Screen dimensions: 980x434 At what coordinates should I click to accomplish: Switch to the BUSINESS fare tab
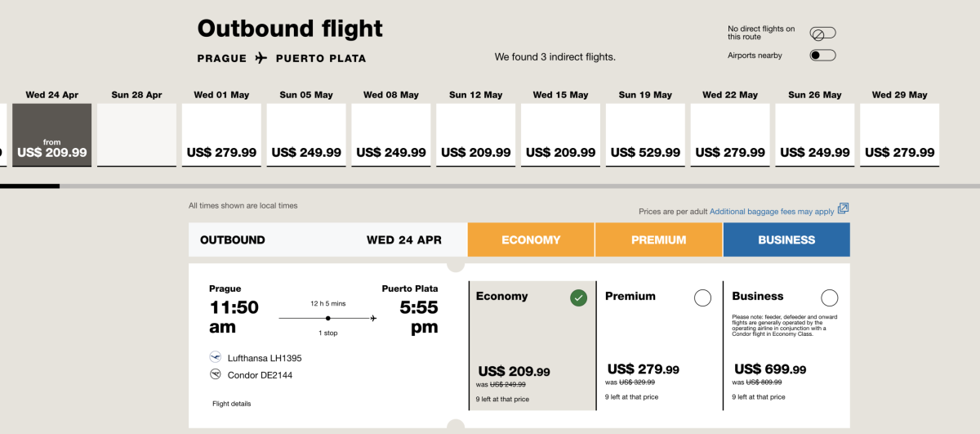point(786,240)
